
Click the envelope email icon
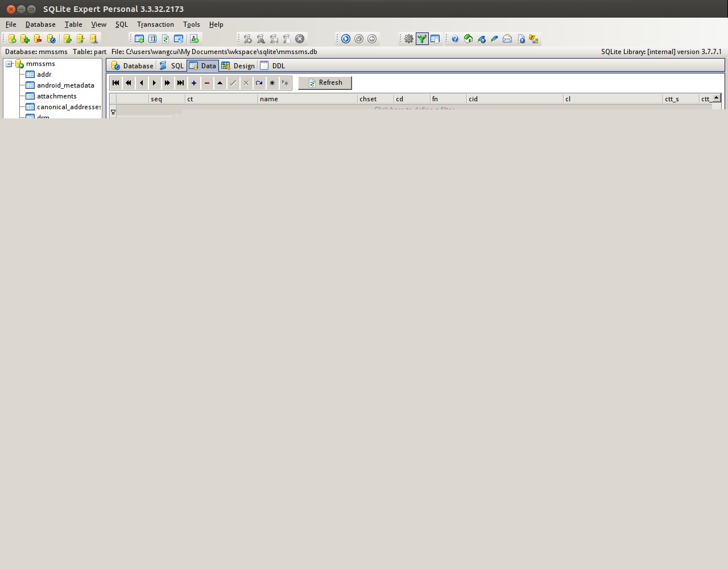507,39
